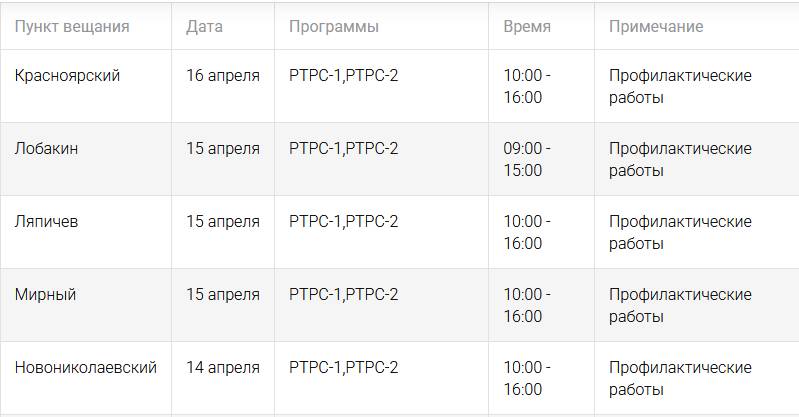Click the Мирный row's РТРС-1,РТРС-2 cell
Viewport: 799px width, 417px height.
(343, 295)
